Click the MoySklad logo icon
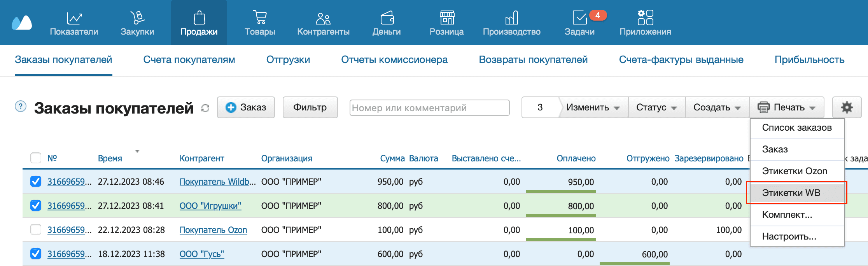 [x=22, y=23]
